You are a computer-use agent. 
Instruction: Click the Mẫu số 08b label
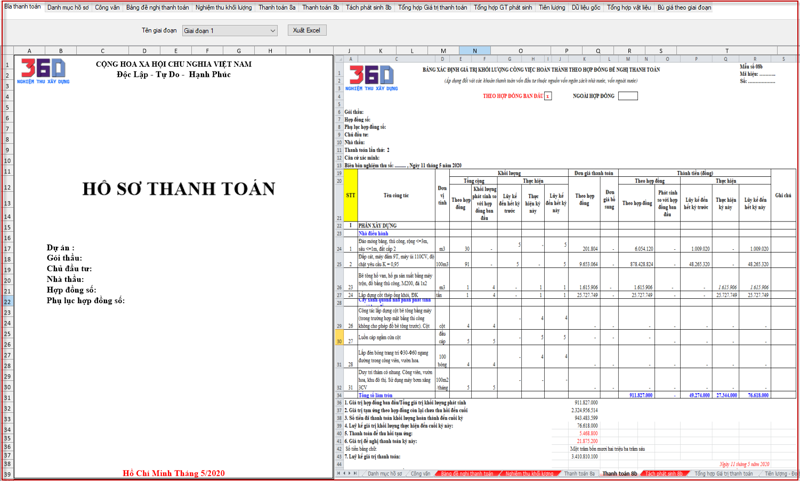click(751, 67)
